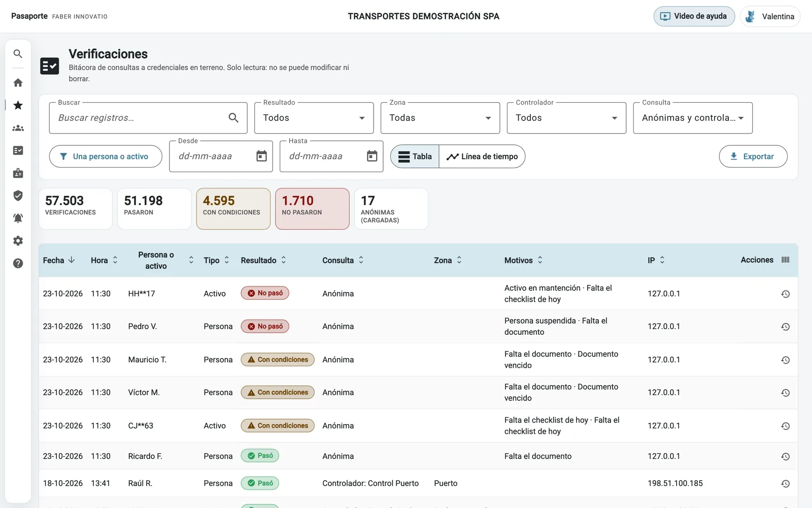
Task: Switch to Línea de tiempo view
Action: coord(482,156)
